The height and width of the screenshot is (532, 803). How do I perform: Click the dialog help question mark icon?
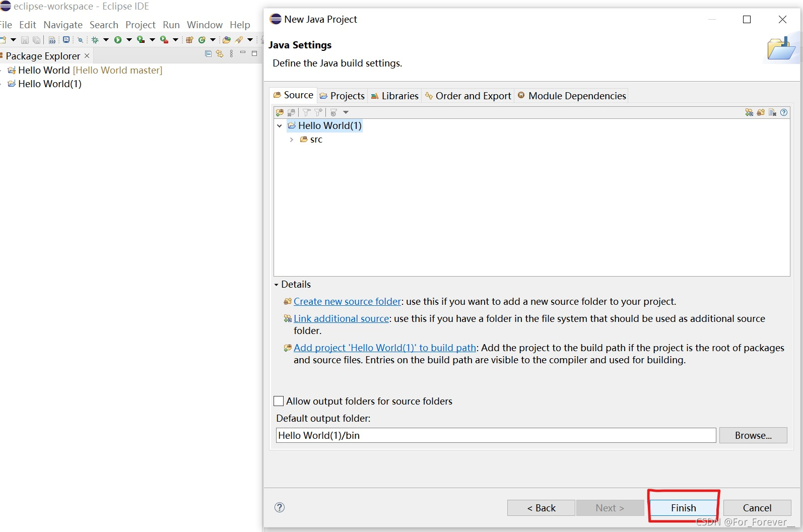[x=280, y=507]
